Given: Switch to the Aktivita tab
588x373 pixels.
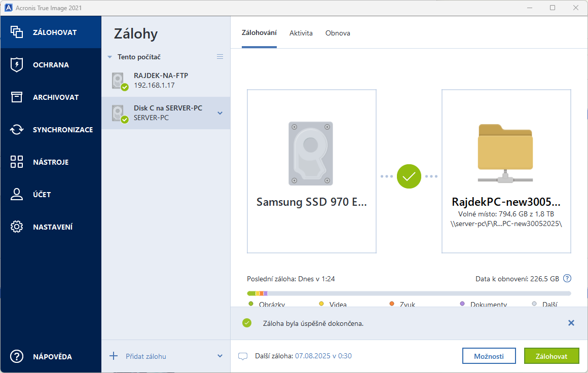Looking at the screenshot, I should tap(301, 33).
